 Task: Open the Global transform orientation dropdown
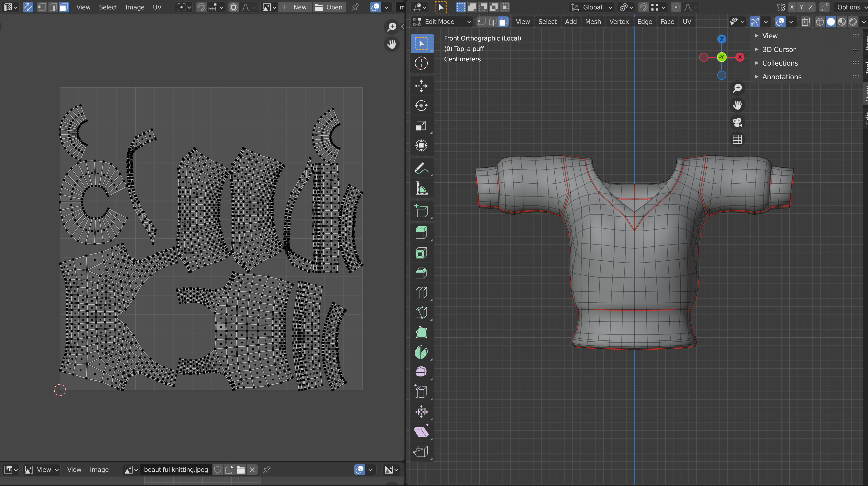click(x=591, y=7)
